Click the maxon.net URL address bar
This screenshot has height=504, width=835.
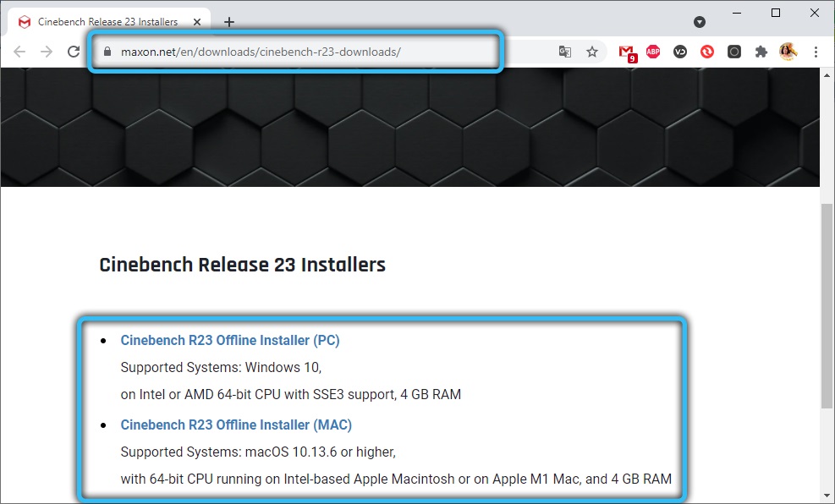pyautogui.click(x=296, y=52)
